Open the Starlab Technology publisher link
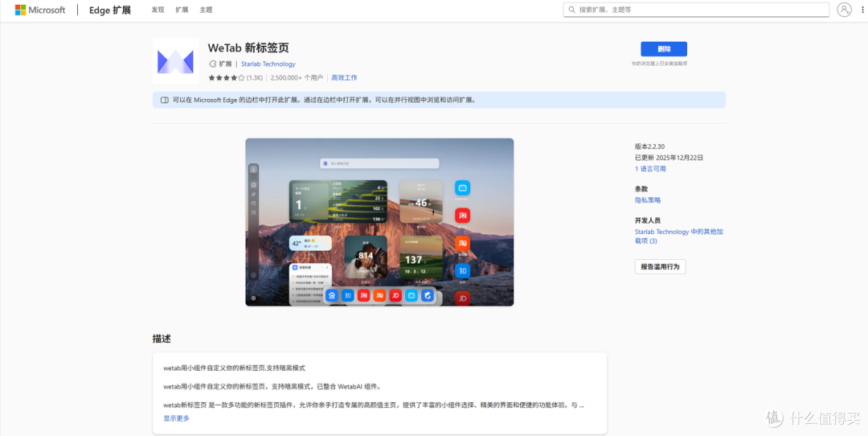868x436 pixels. pyautogui.click(x=268, y=64)
